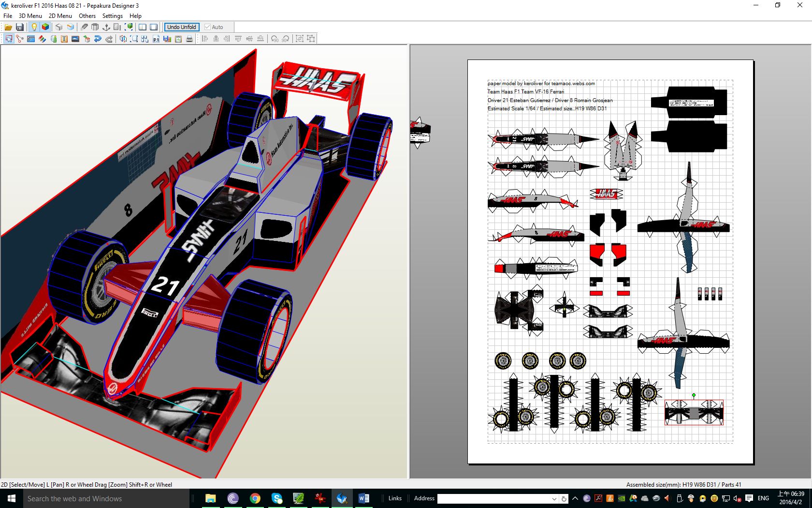Click the Windows Start button

pos(12,498)
